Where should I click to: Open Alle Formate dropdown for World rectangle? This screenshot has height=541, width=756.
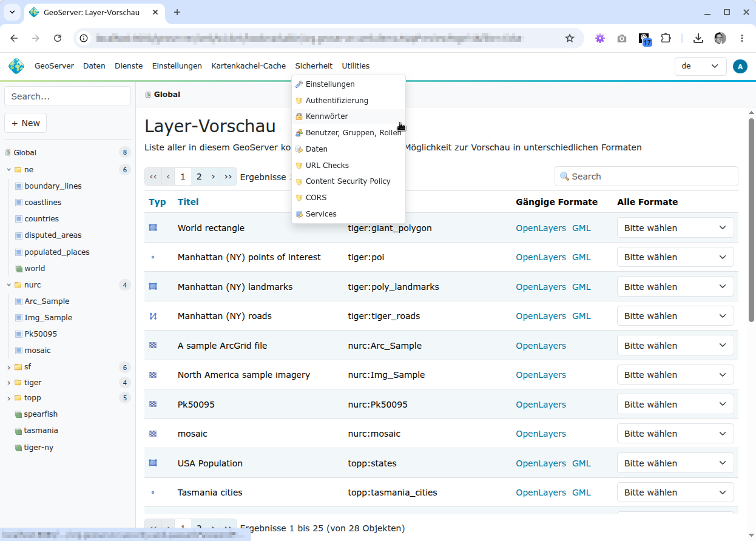coord(675,228)
